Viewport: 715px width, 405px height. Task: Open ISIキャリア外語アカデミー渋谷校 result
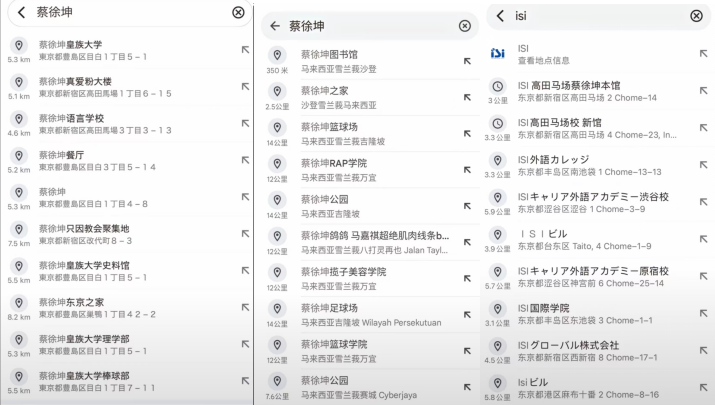pyautogui.click(x=598, y=202)
